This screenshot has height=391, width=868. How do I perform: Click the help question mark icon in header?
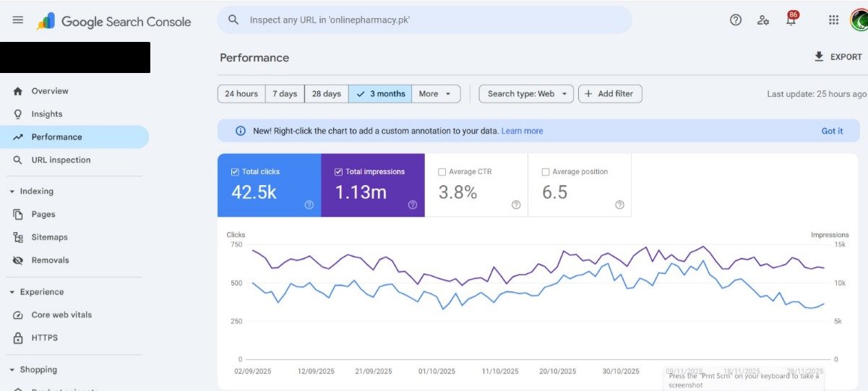pos(736,20)
